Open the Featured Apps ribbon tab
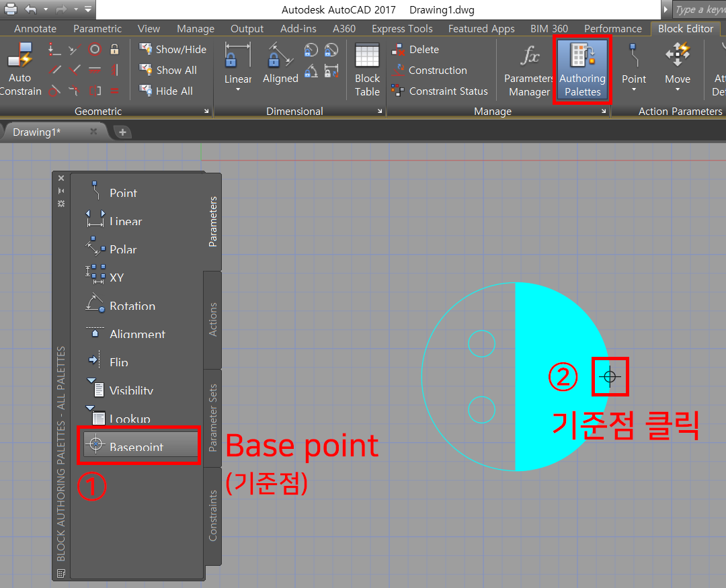 click(x=481, y=29)
